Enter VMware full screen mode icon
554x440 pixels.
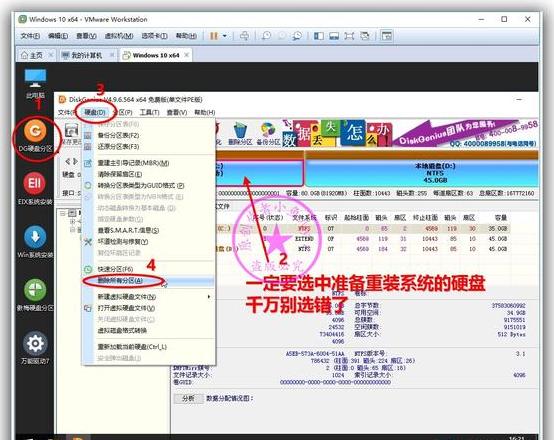click(349, 36)
